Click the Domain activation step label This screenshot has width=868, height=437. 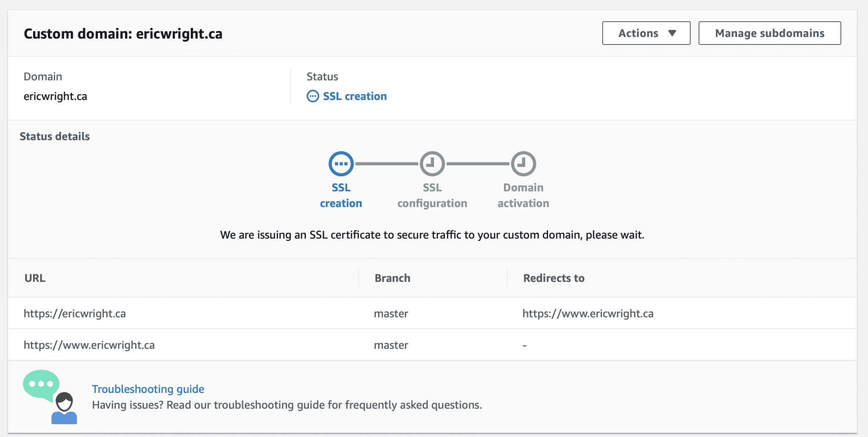(523, 196)
